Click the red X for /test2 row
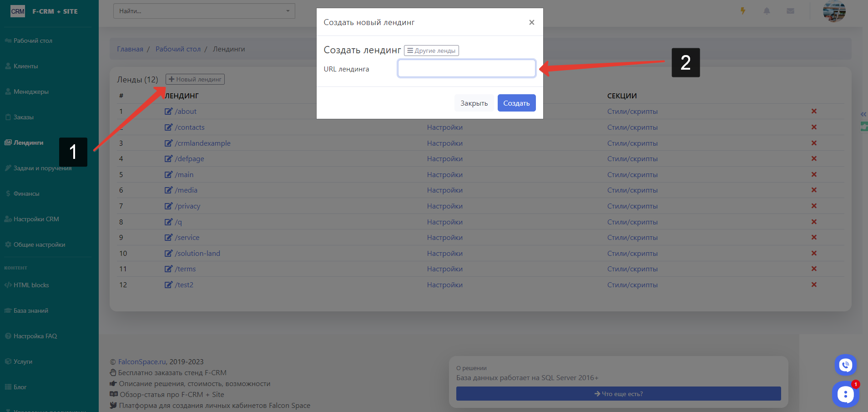Viewport: 868px width, 412px height. pyautogui.click(x=814, y=285)
